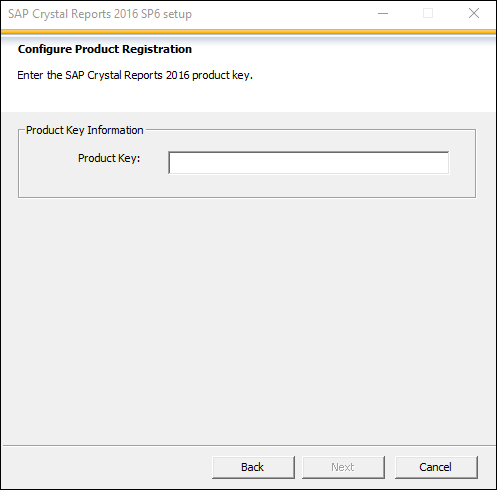The height and width of the screenshot is (490, 497).
Task: Cancel the Crystal Reports setup
Action: pyautogui.click(x=436, y=467)
